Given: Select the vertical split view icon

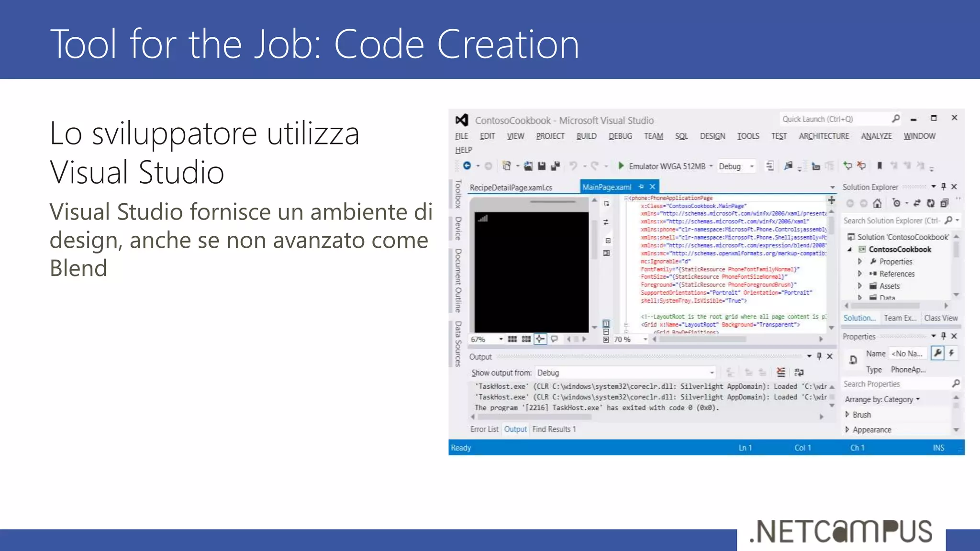Looking at the screenshot, I should tap(606, 324).
